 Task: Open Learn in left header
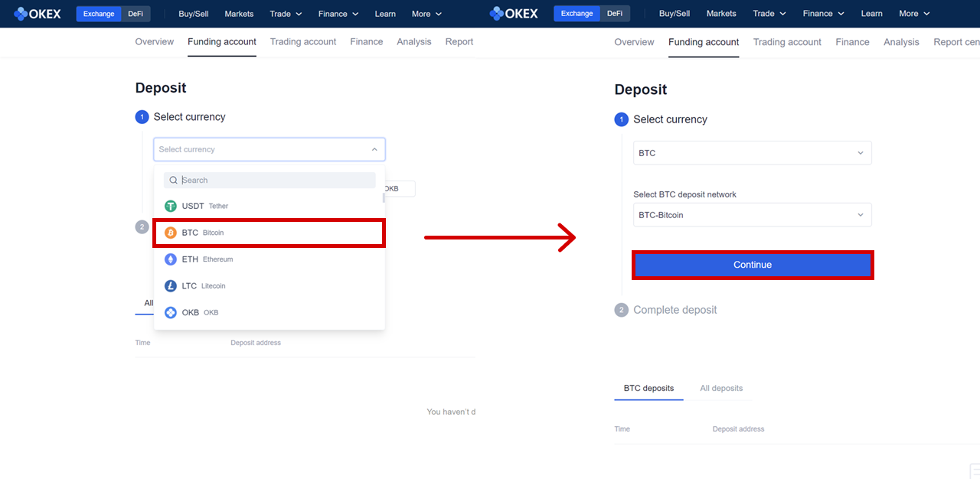(385, 14)
